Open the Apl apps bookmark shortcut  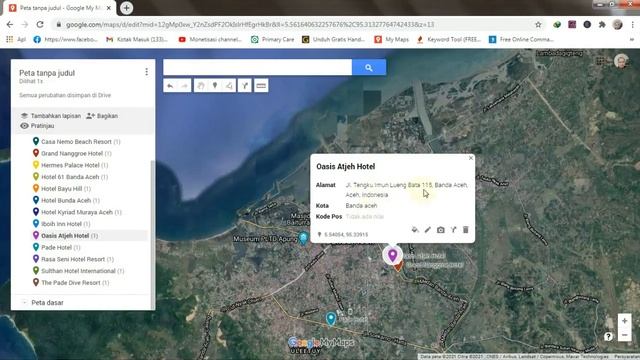tap(16, 40)
